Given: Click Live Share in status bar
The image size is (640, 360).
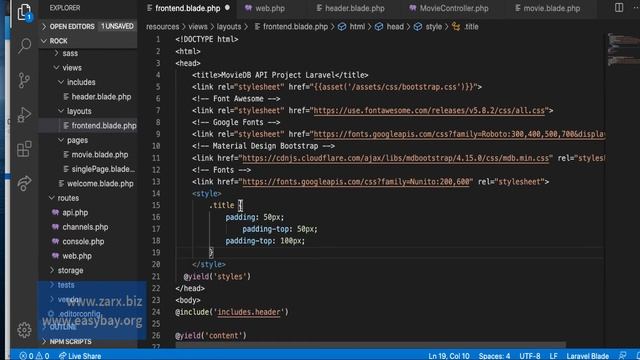Looking at the screenshot, I should click(80, 356).
